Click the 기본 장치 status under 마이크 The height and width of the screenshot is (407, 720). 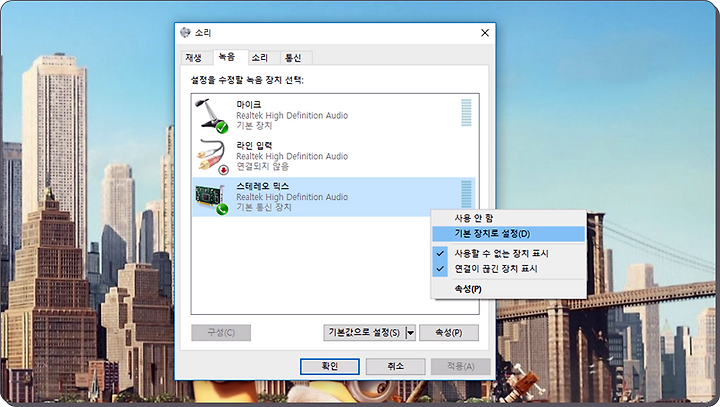tap(254, 125)
